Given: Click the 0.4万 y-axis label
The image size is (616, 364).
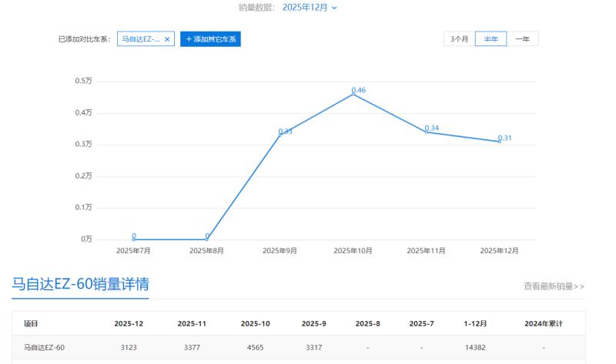Looking at the screenshot, I should coord(84,112).
